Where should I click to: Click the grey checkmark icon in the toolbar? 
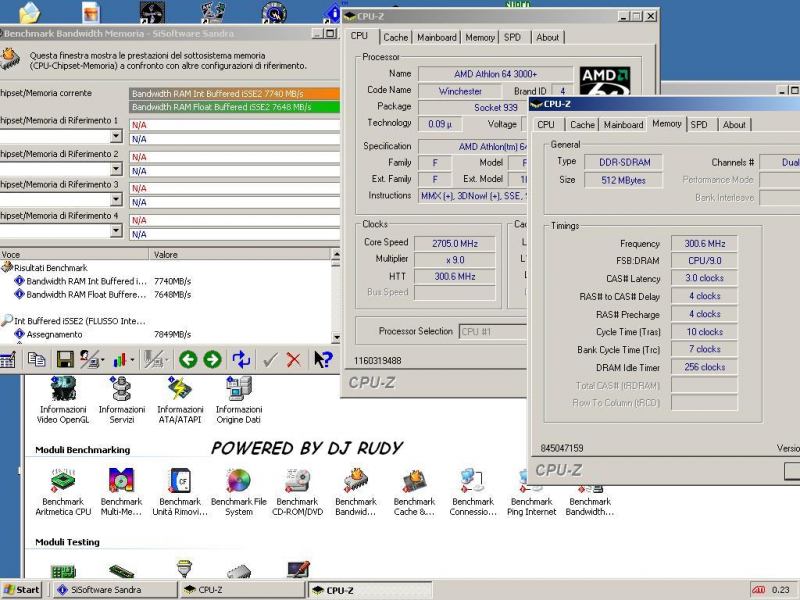point(269,360)
